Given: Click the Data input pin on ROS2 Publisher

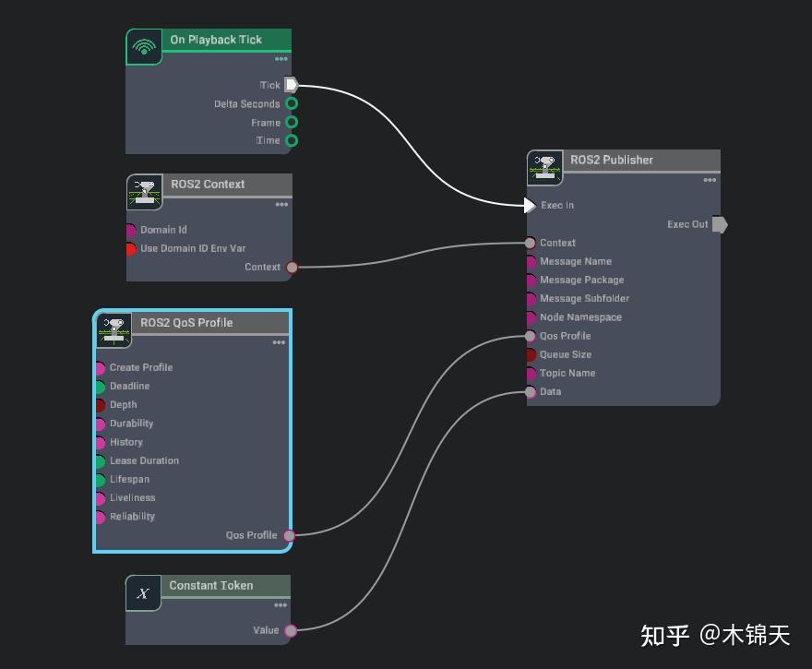Looking at the screenshot, I should coord(529,391).
